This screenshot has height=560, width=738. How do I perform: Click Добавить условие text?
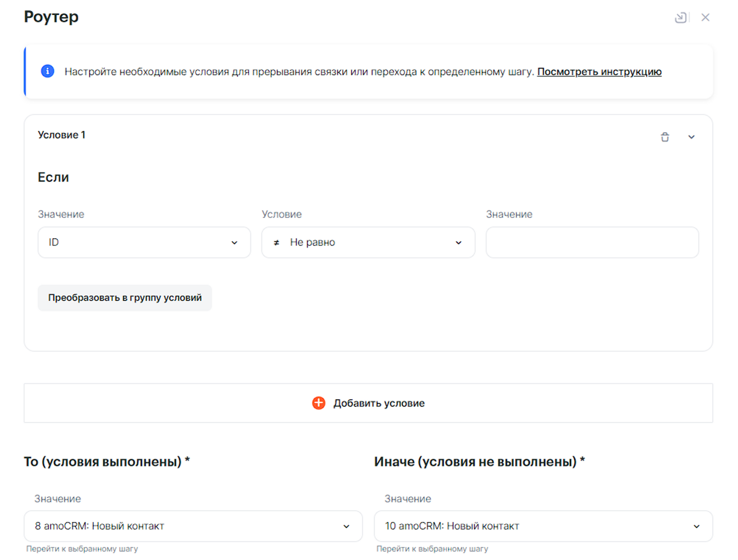point(379,403)
